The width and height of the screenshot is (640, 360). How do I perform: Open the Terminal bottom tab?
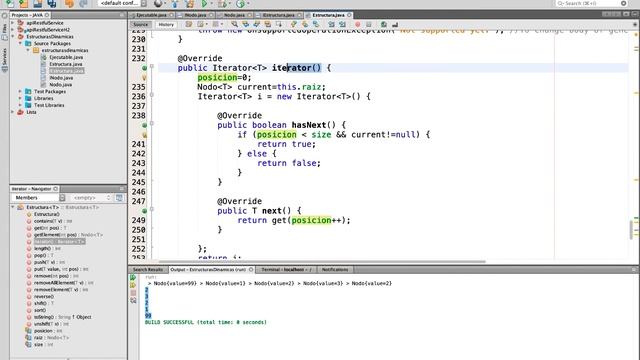(x=286, y=270)
